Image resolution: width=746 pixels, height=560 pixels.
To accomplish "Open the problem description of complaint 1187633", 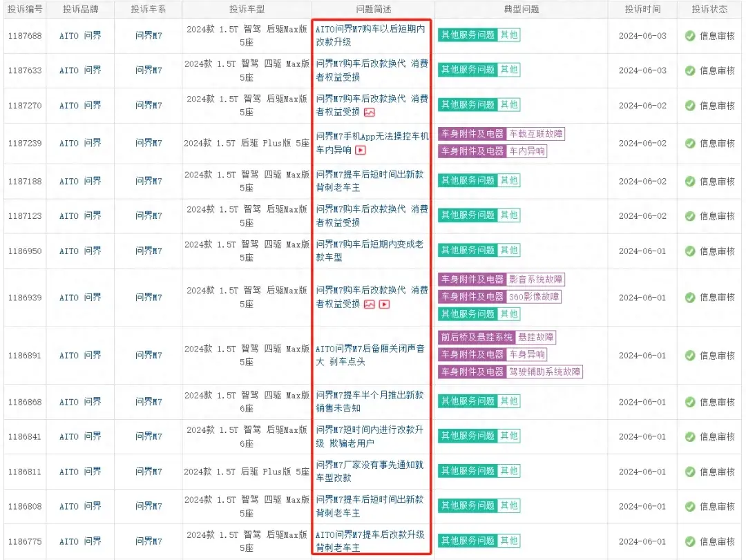I will tap(372, 70).
